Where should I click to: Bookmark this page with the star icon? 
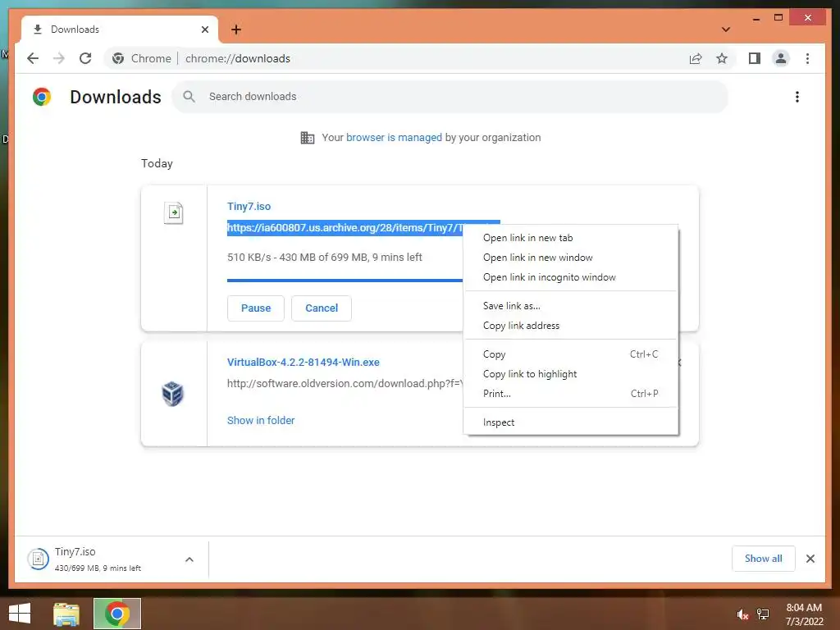click(x=722, y=58)
